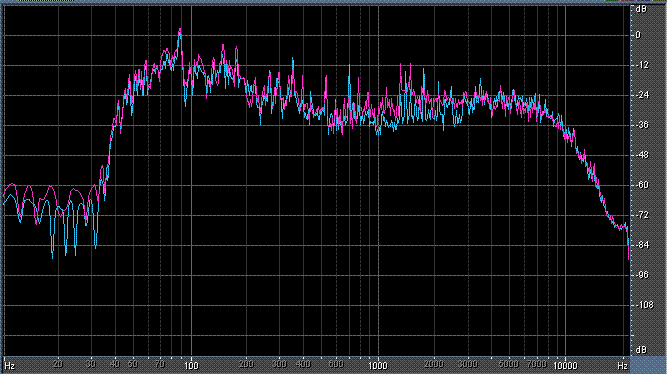Select the -60 dB level label
This screenshot has height=374, width=667.
point(642,185)
